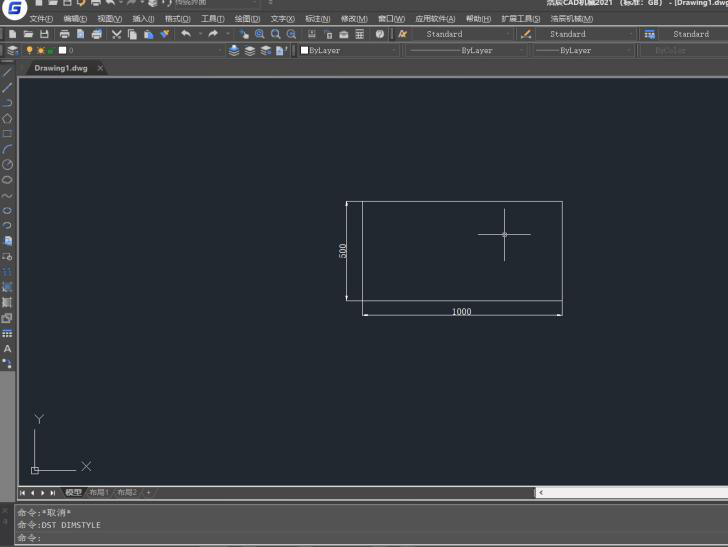
Task: Close the Drawing1.dwg tab
Action: [100, 68]
